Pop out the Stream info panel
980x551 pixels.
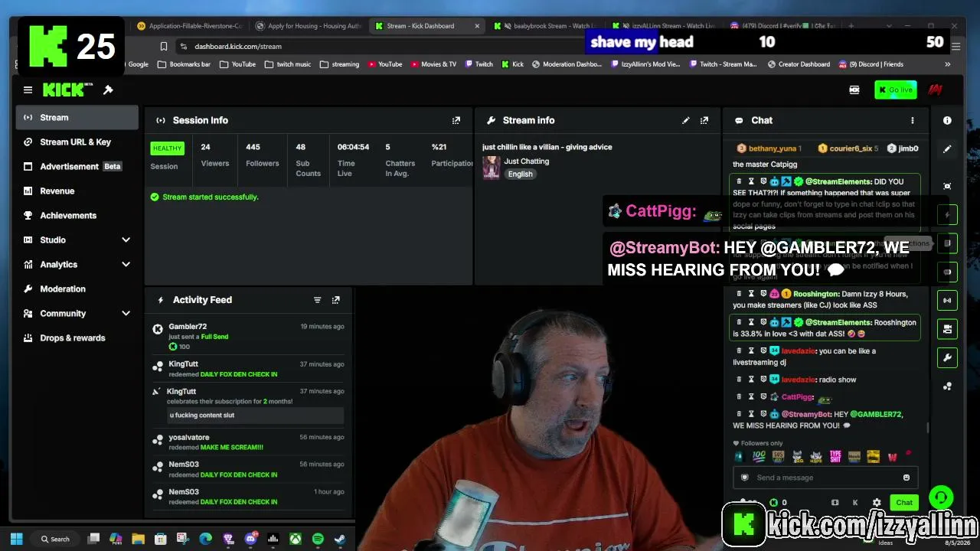(704, 120)
